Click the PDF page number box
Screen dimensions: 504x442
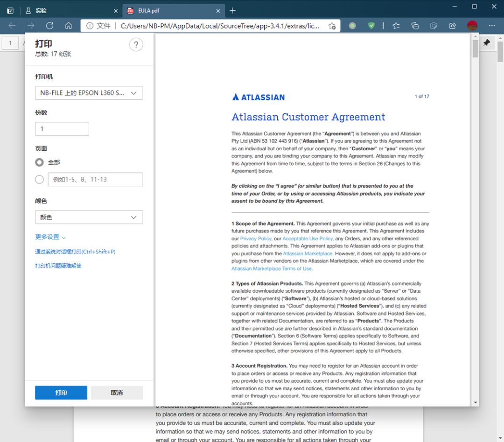coord(10,43)
